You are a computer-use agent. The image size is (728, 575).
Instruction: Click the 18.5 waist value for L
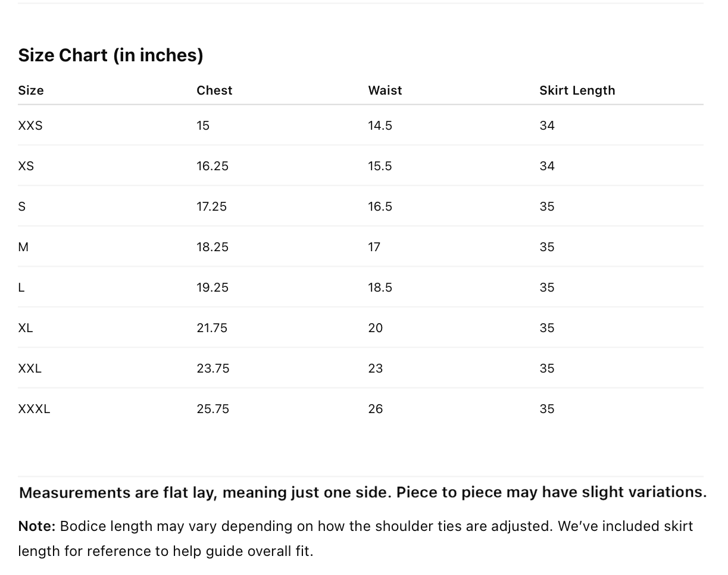pos(380,287)
